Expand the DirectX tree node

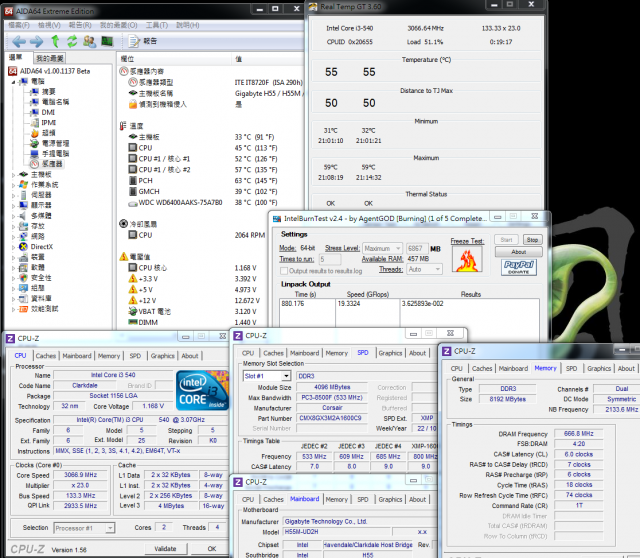coord(13,247)
